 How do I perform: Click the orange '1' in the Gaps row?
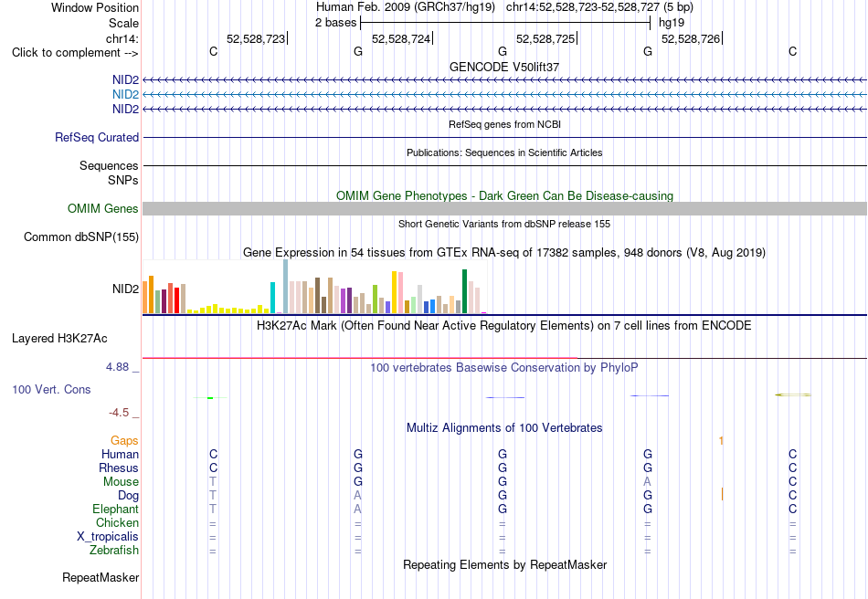(721, 441)
